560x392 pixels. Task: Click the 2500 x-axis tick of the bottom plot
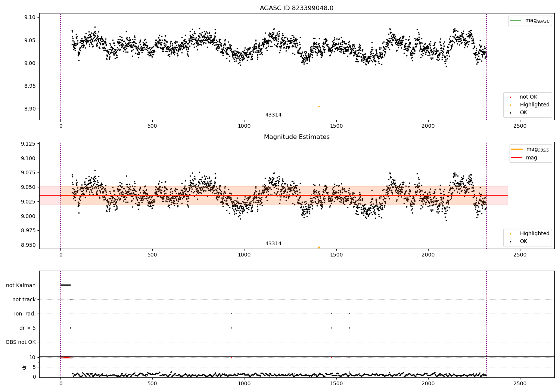point(520,384)
